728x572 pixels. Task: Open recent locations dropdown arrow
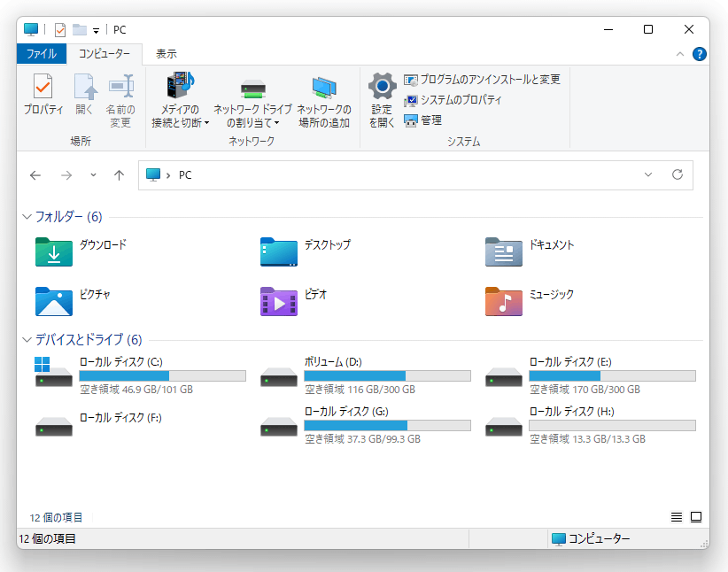point(93,175)
